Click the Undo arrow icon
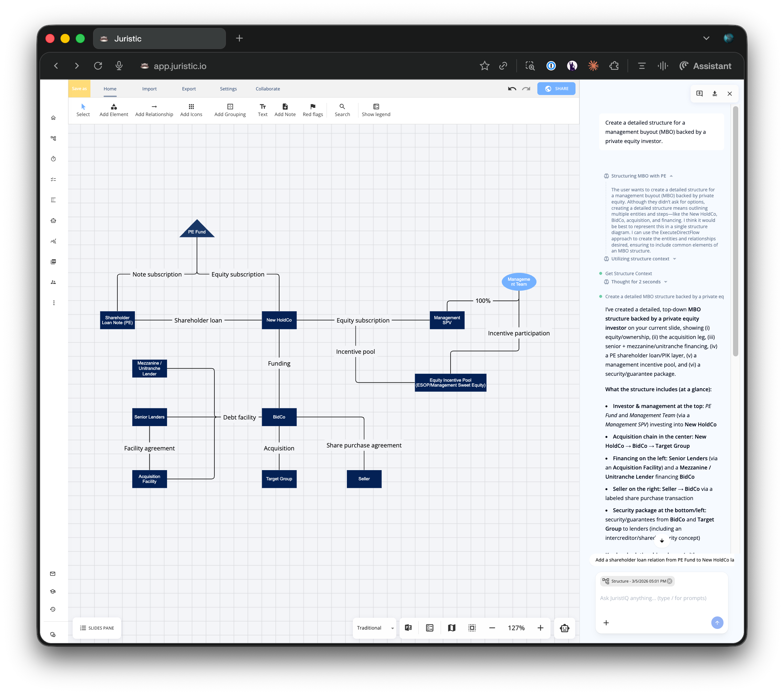 512,88
